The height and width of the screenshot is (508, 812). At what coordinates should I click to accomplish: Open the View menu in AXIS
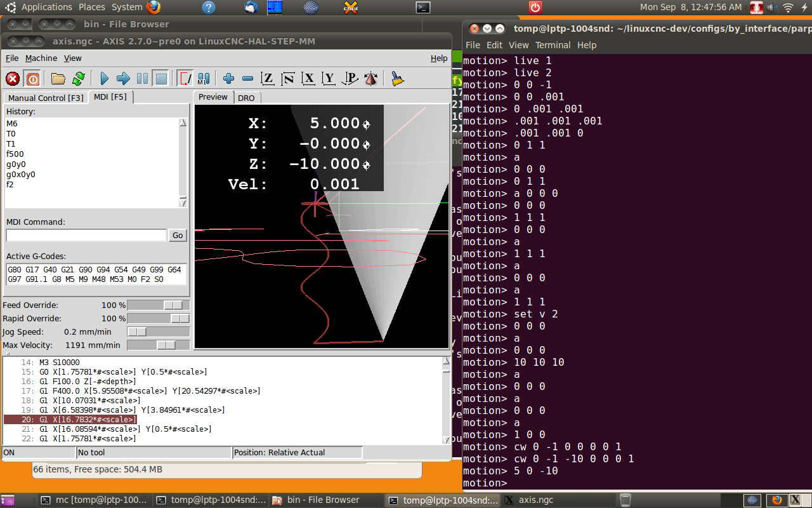73,58
